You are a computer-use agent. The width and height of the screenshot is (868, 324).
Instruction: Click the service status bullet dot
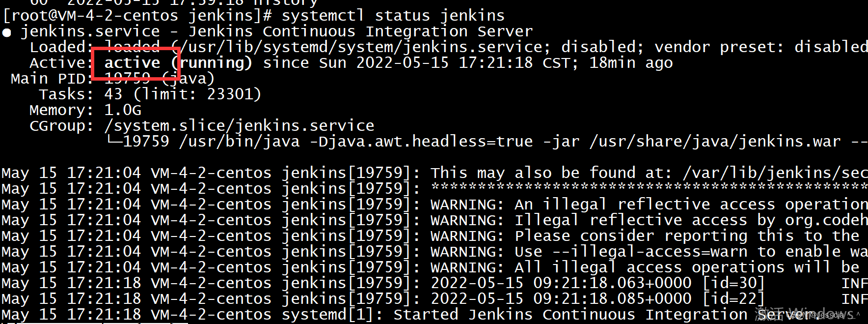coord(7,33)
